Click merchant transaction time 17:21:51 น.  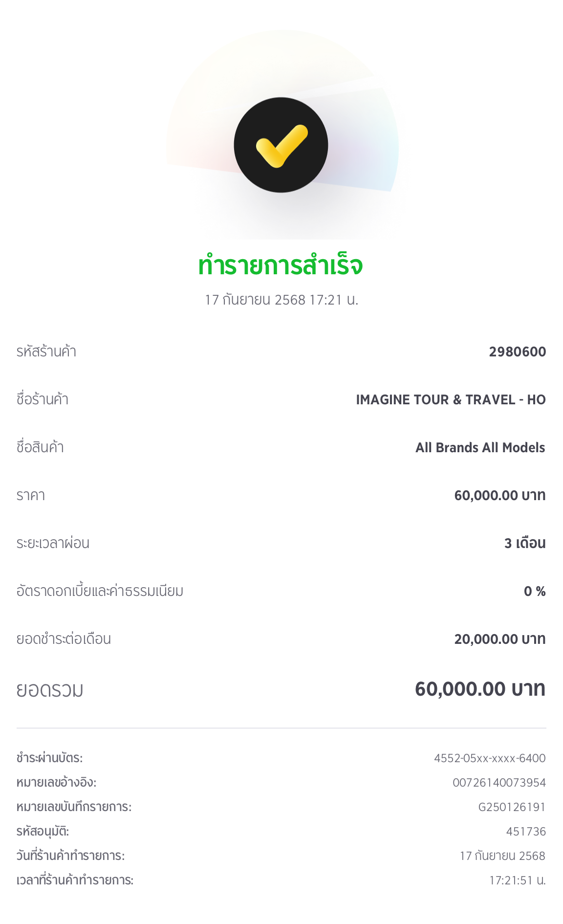click(x=517, y=880)
